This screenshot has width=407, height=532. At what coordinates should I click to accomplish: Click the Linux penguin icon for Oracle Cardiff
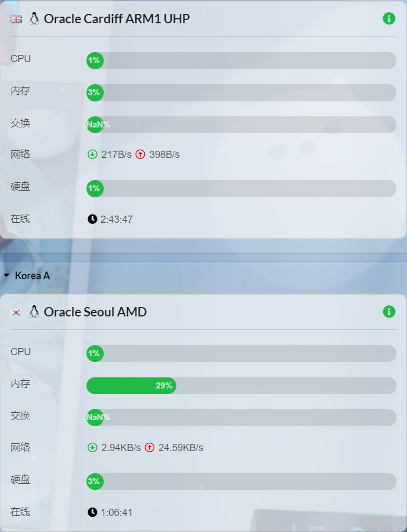[34, 19]
